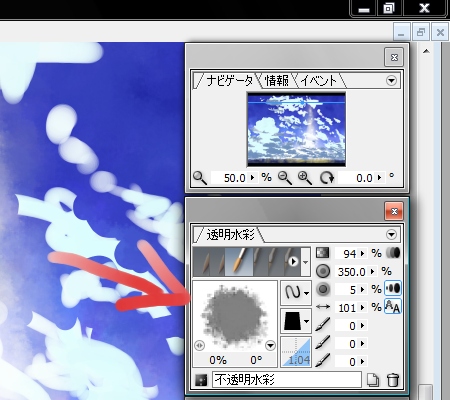The image size is (450, 400).
Task: Click the new brush page icon
Action: pyautogui.click(x=373, y=380)
